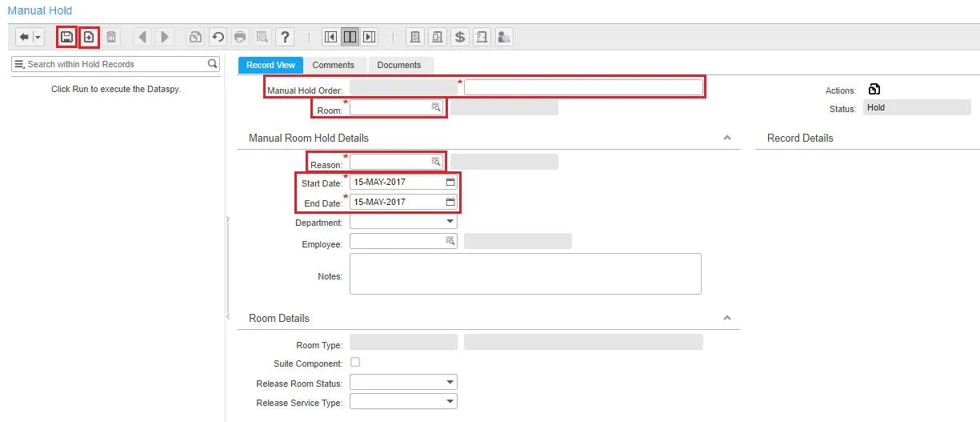Toggle the Suite Component checkbox
980x422 pixels.
point(355,363)
